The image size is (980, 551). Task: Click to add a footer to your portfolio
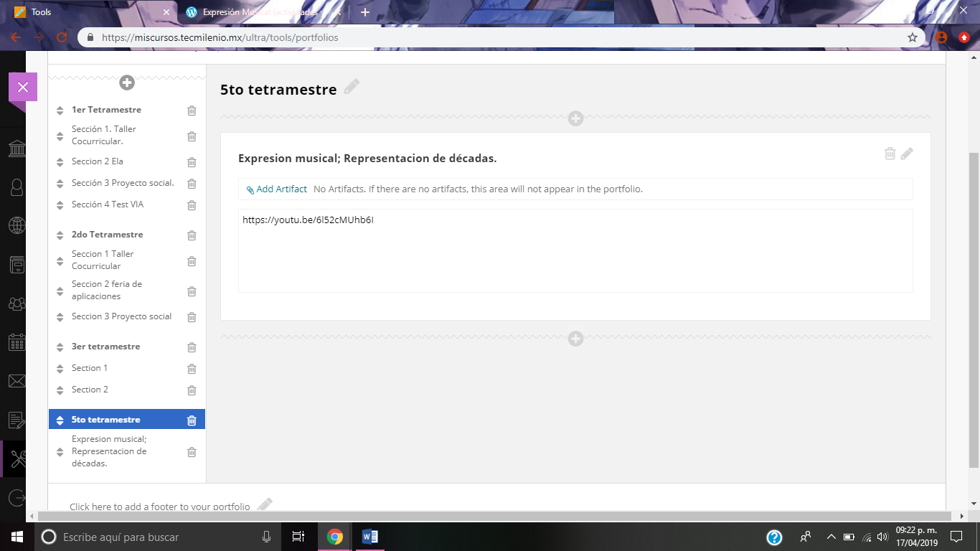160,506
